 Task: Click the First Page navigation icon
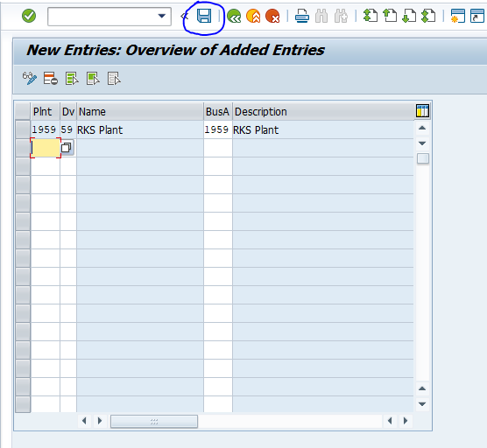click(371, 16)
